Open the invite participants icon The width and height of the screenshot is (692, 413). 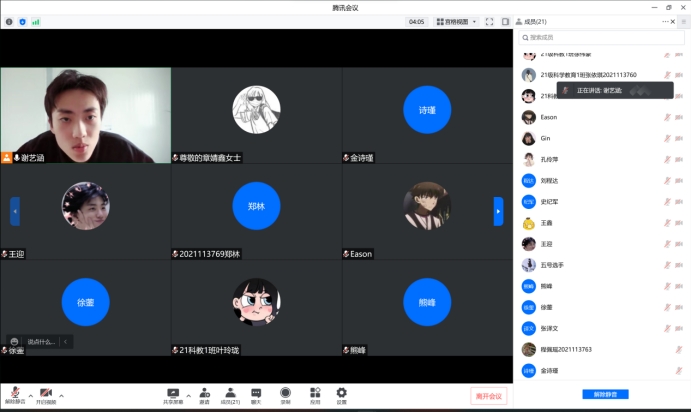[203, 393]
